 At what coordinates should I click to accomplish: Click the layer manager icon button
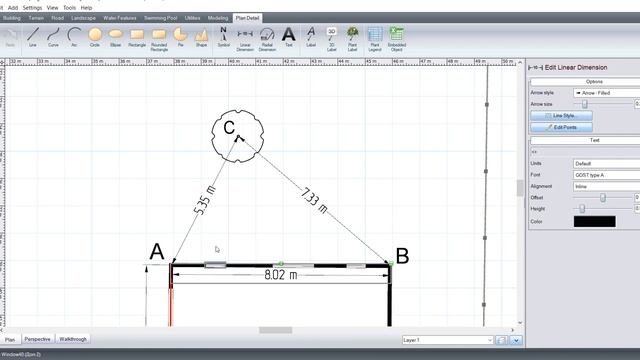(502, 340)
